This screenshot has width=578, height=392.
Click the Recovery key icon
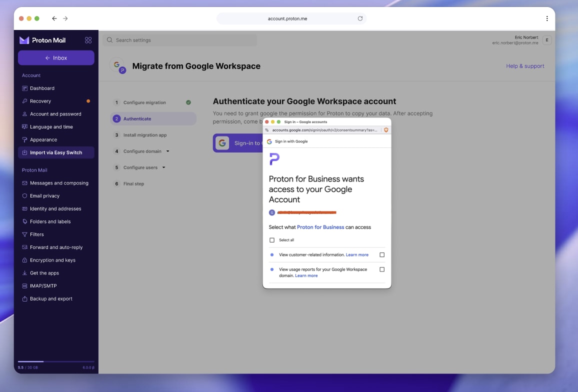pyautogui.click(x=24, y=101)
